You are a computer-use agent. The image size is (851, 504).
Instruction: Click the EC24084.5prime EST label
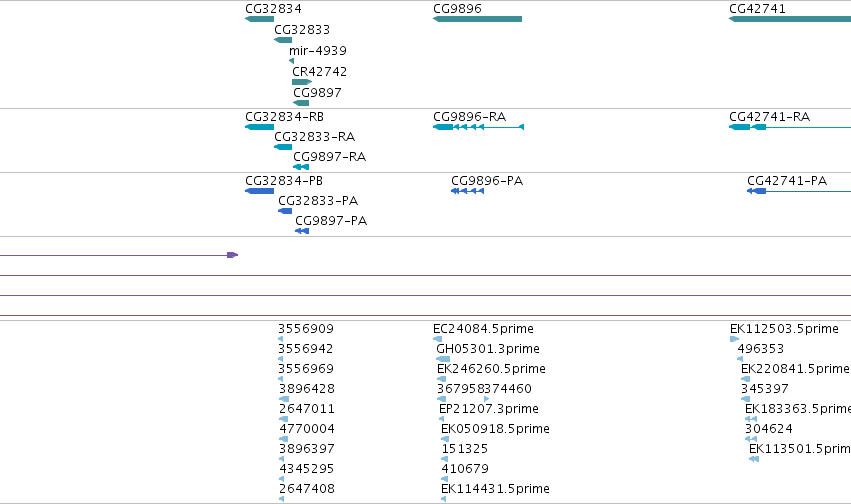coord(483,329)
